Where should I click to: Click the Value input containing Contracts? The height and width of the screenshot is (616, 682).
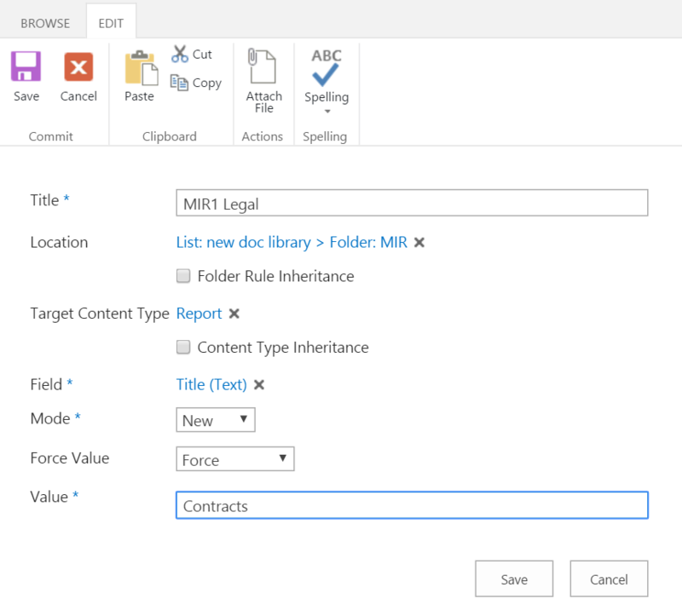pyautogui.click(x=412, y=506)
